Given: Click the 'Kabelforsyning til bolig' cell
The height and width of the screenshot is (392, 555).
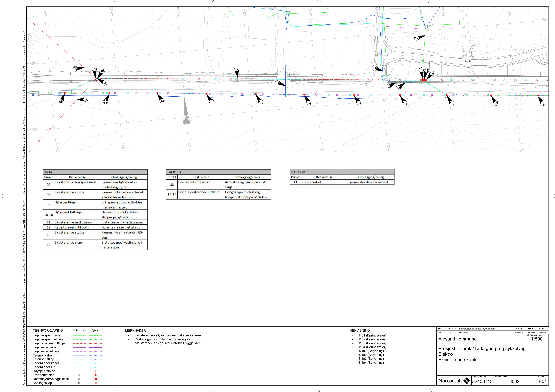Looking at the screenshot, I should point(77,227).
